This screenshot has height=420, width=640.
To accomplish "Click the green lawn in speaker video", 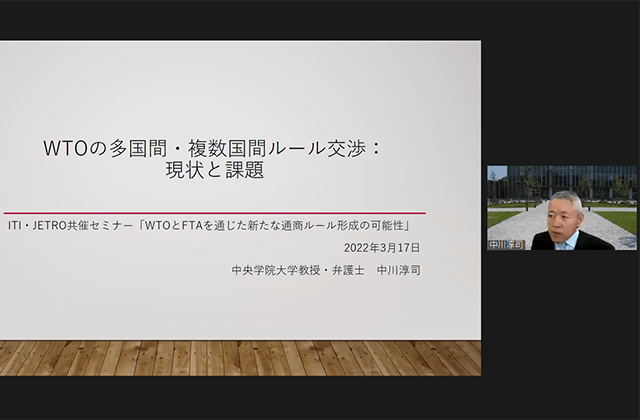I will pos(618,218).
